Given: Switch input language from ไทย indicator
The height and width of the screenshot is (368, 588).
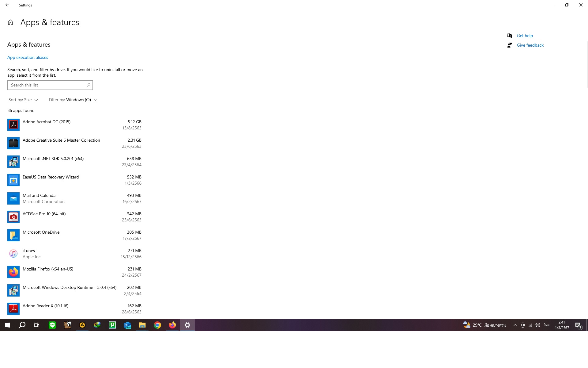Looking at the screenshot, I should pos(547,325).
